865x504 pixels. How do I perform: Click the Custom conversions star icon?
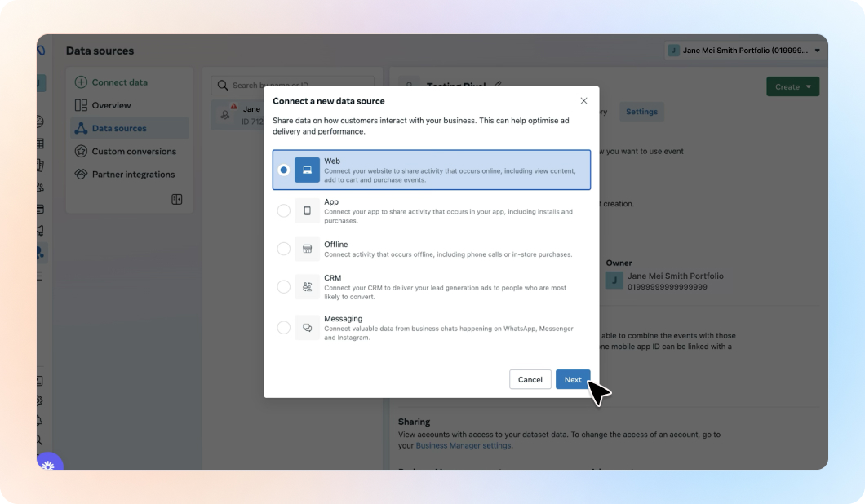tap(81, 151)
